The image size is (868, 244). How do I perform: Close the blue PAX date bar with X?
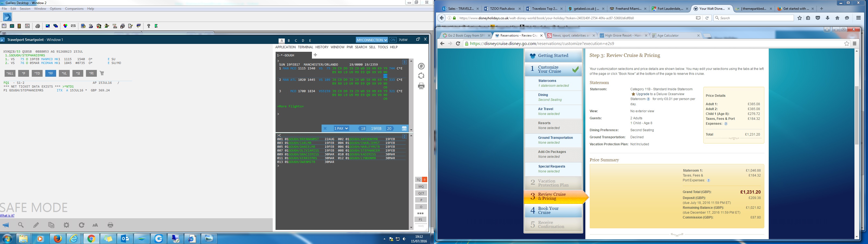325,129
